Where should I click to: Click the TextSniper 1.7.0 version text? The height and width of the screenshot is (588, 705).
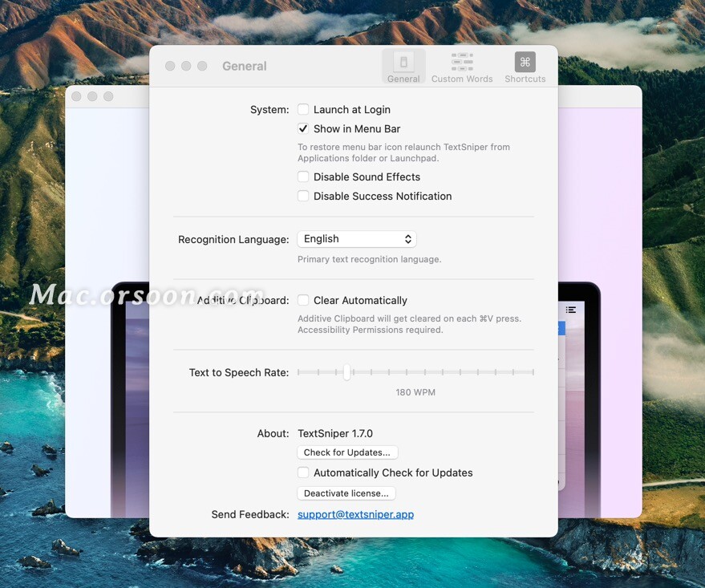pyautogui.click(x=335, y=433)
